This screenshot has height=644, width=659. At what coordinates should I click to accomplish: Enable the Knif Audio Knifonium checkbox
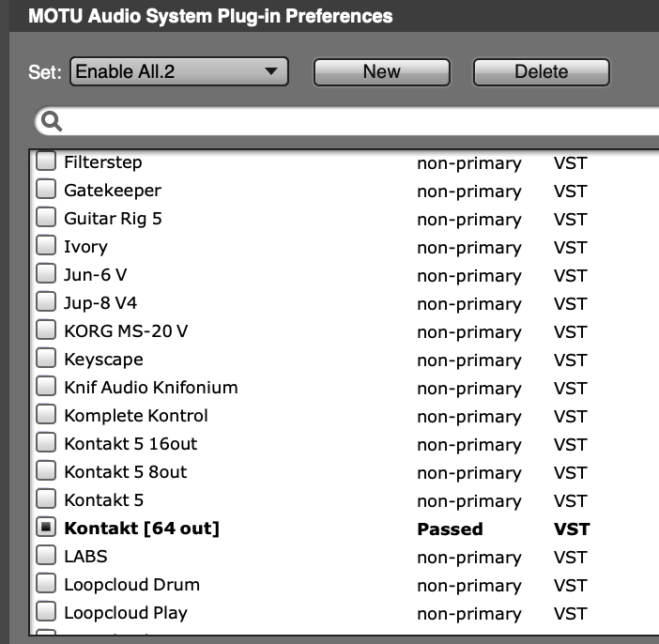click(x=46, y=387)
